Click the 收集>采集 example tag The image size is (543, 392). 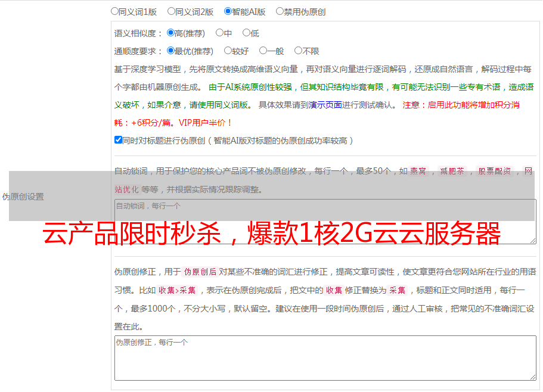pos(177,290)
